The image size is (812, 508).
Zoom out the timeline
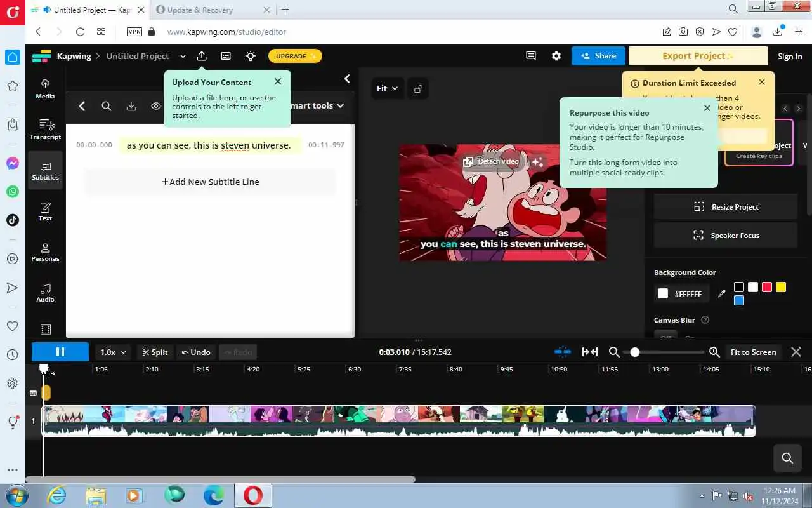coord(614,352)
